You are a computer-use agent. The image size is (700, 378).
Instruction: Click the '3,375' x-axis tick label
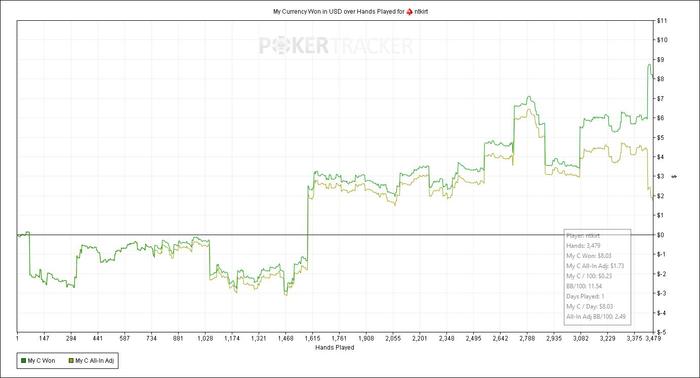pos(634,339)
